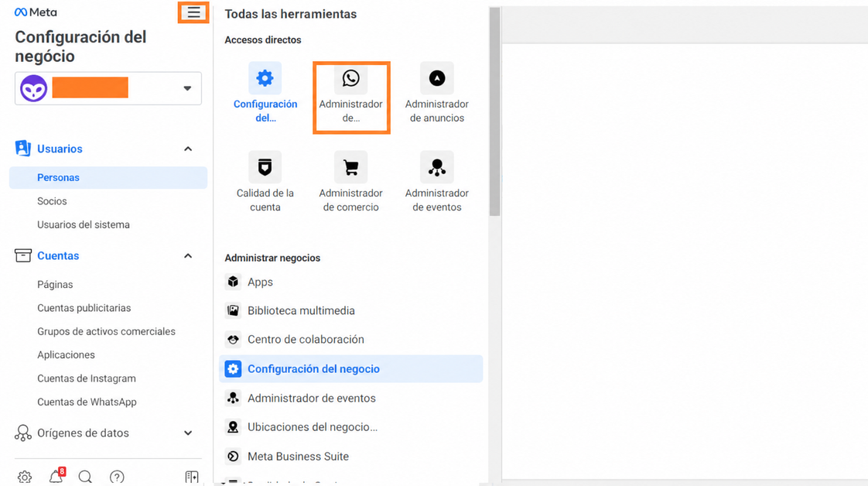Click the Usuarios section heading

click(60, 149)
